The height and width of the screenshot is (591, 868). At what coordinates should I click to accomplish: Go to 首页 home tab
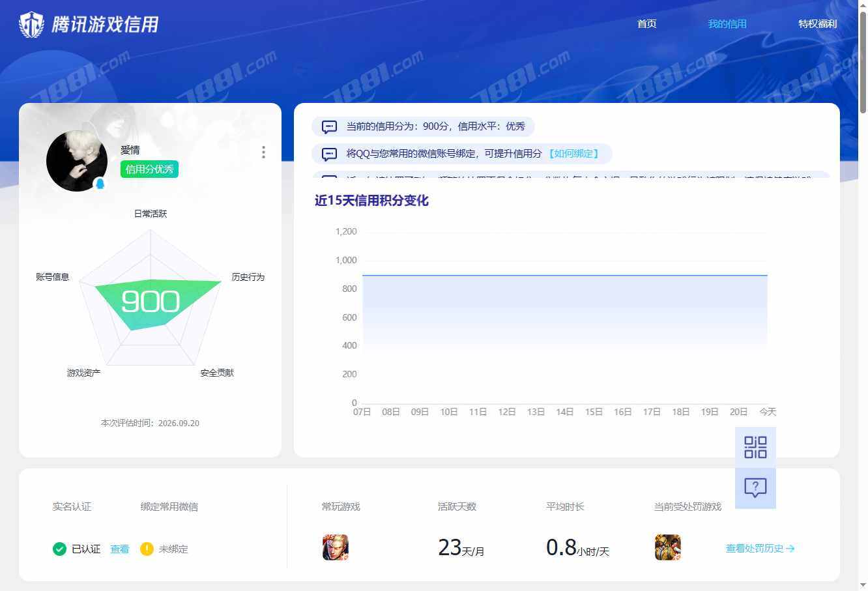(x=647, y=24)
